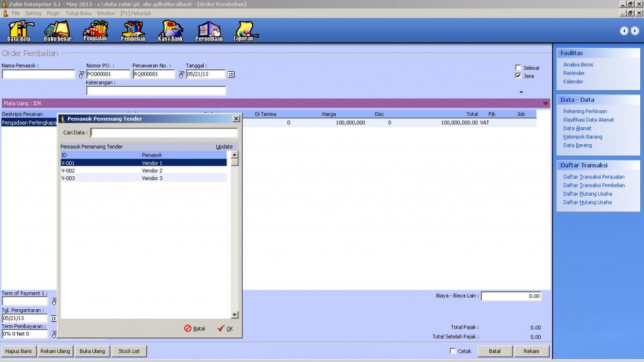Open the Buku besar module
The image size is (644, 362).
57,31
